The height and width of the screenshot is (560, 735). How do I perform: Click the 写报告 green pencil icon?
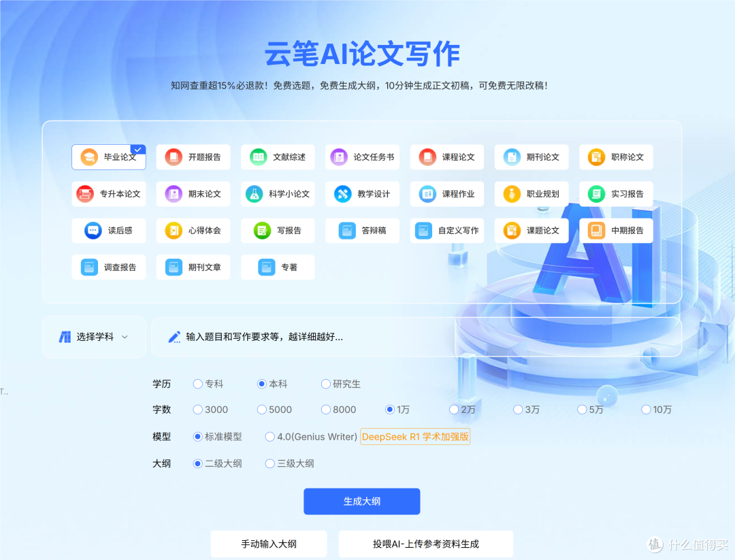(262, 231)
